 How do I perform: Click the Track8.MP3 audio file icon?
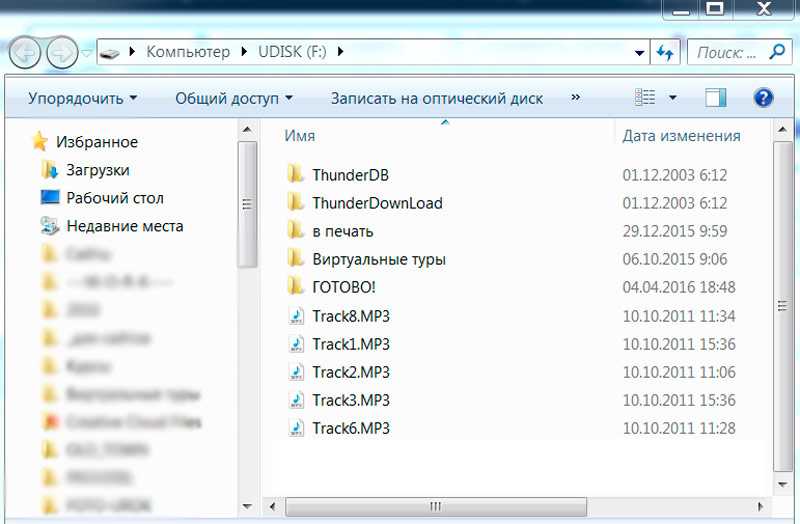tap(296, 316)
